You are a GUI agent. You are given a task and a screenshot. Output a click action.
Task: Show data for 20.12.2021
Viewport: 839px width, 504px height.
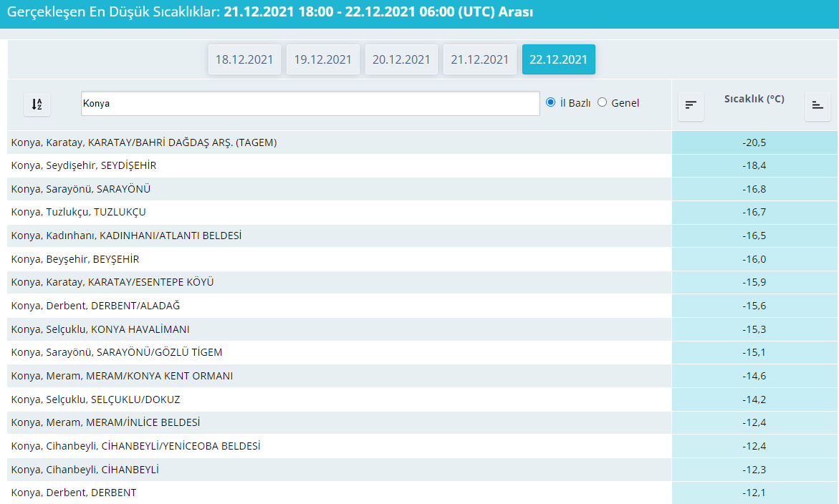coord(401,59)
